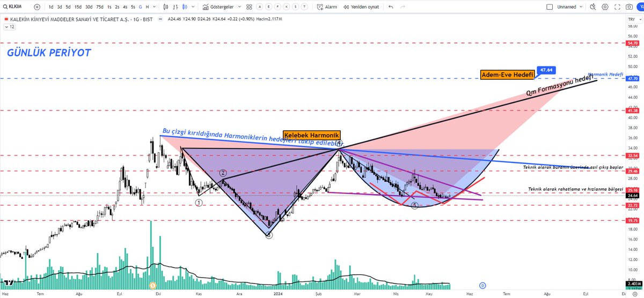This screenshot has height=298, width=644.
Task: Click the gray status dot after BIST
Action: pyautogui.click(x=160, y=19)
